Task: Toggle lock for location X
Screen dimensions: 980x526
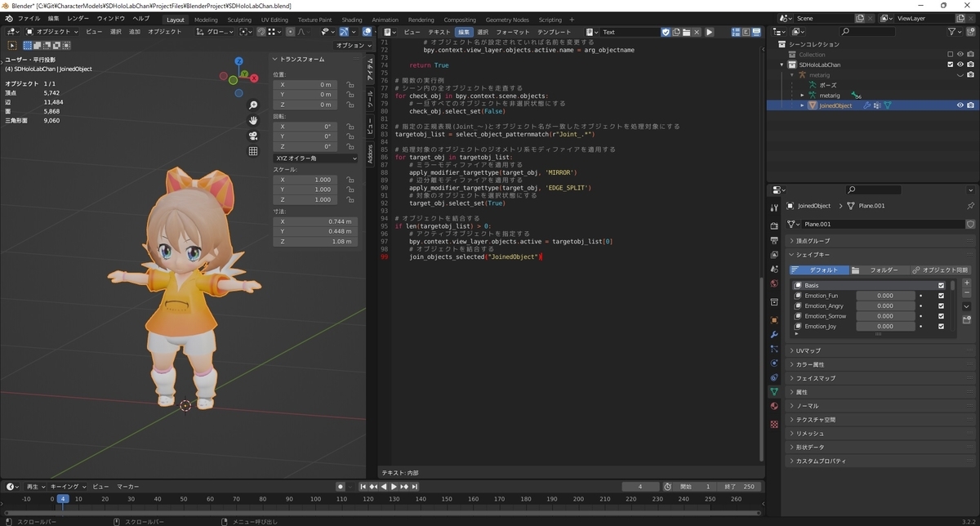Action: pos(350,84)
